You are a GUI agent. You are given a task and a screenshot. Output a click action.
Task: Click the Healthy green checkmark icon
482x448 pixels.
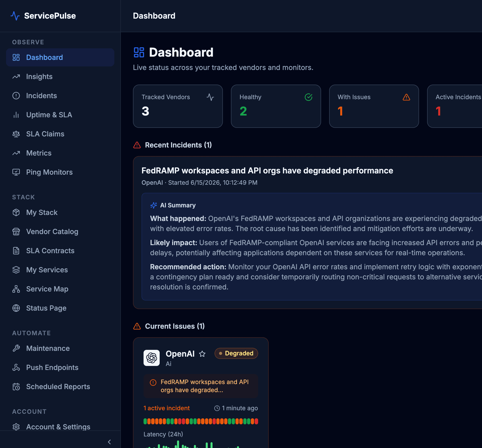click(x=308, y=97)
